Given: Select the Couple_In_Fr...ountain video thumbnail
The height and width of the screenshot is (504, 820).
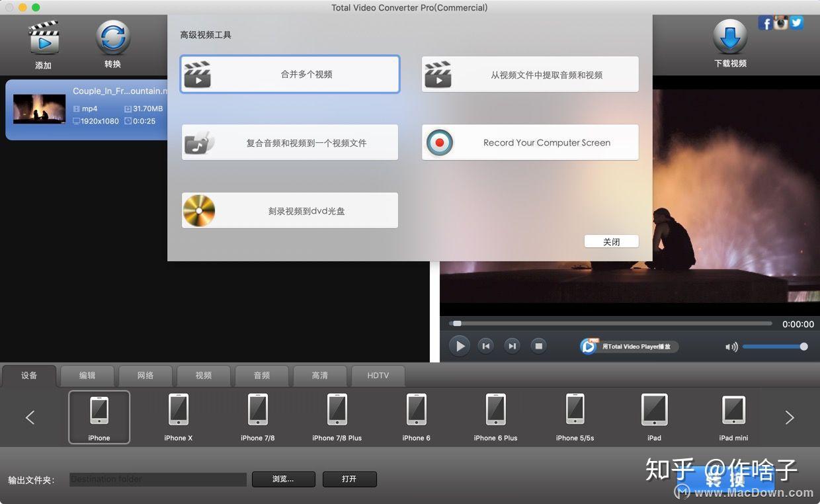Looking at the screenshot, I should 40,109.
